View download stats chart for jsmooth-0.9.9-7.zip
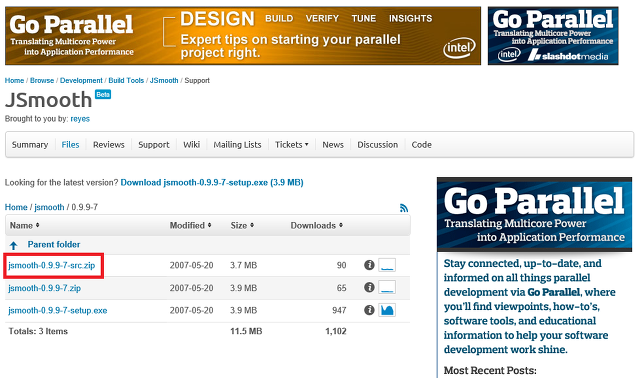The width and height of the screenshot is (644, 378). [387, 287]
